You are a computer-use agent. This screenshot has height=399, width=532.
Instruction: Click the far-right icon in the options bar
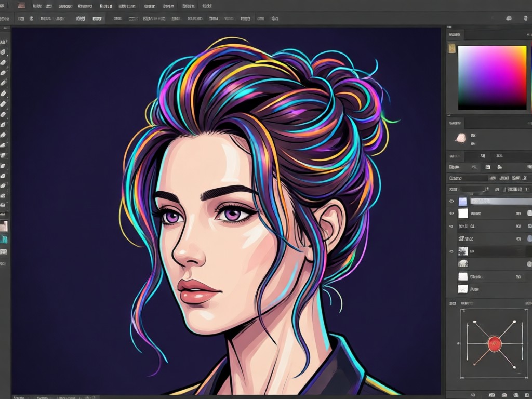click(x=526, y=18)
